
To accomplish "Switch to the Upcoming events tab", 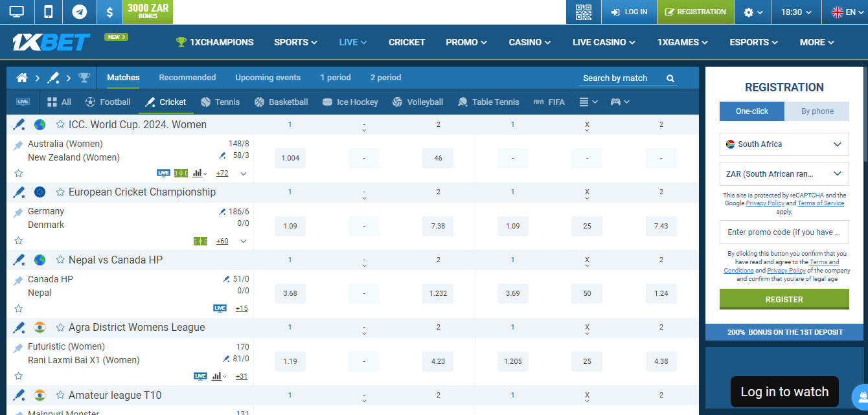I will 268,78.
